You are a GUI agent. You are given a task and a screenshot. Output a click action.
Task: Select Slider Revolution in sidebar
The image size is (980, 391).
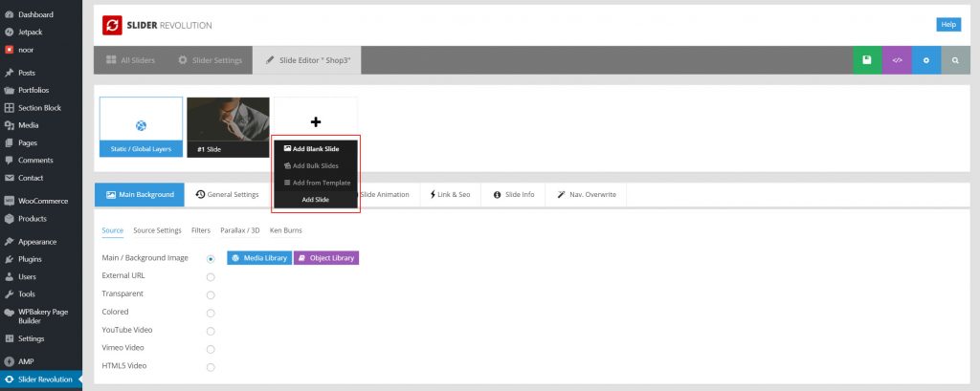point(40,380)
